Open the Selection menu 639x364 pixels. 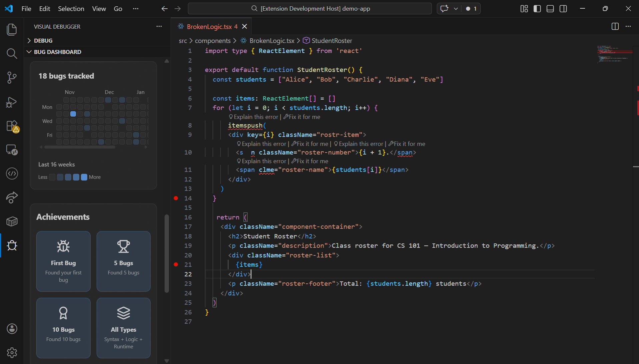(71, 9)
